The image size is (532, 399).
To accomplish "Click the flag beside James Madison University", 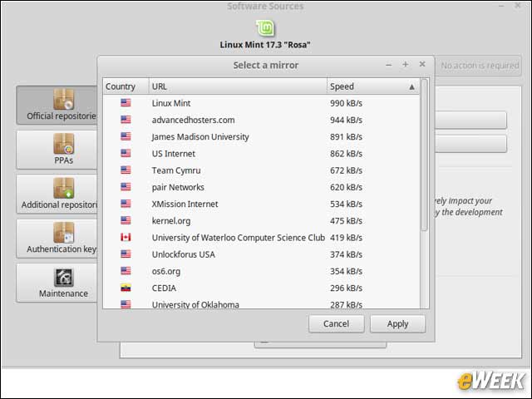I will 126,136.
